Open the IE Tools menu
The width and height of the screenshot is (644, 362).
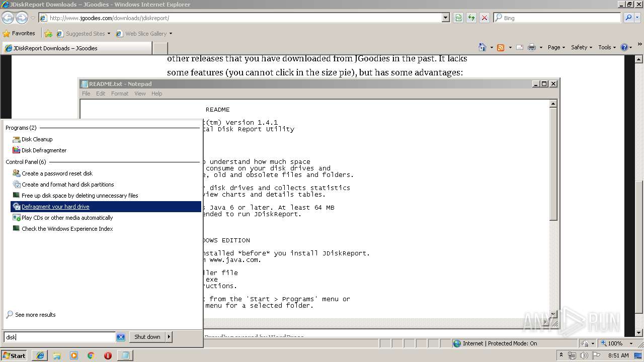pyautogui.click(x=607, y=47)
